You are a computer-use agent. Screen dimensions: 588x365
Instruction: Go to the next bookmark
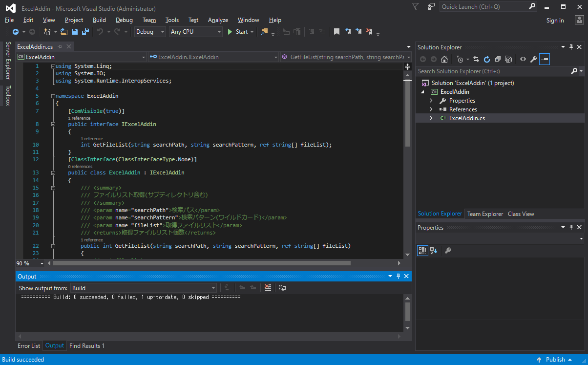(358, 32)
